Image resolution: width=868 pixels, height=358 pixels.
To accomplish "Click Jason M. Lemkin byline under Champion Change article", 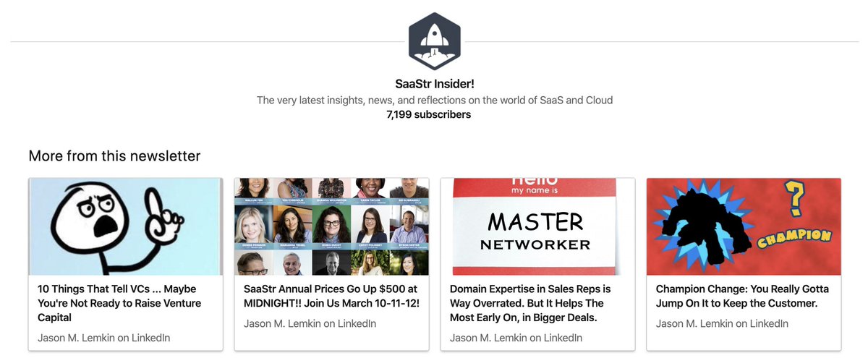I will (722, 323).
